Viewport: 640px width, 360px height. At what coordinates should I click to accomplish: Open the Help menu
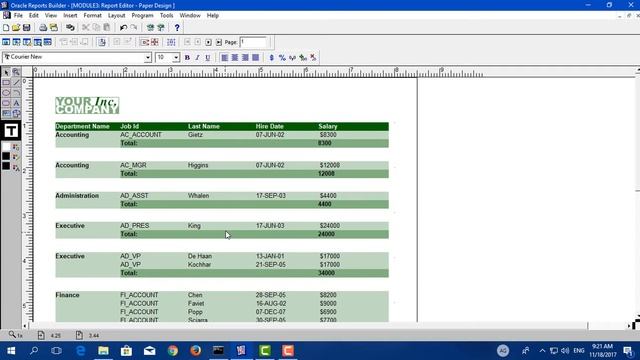click(213, 16)
